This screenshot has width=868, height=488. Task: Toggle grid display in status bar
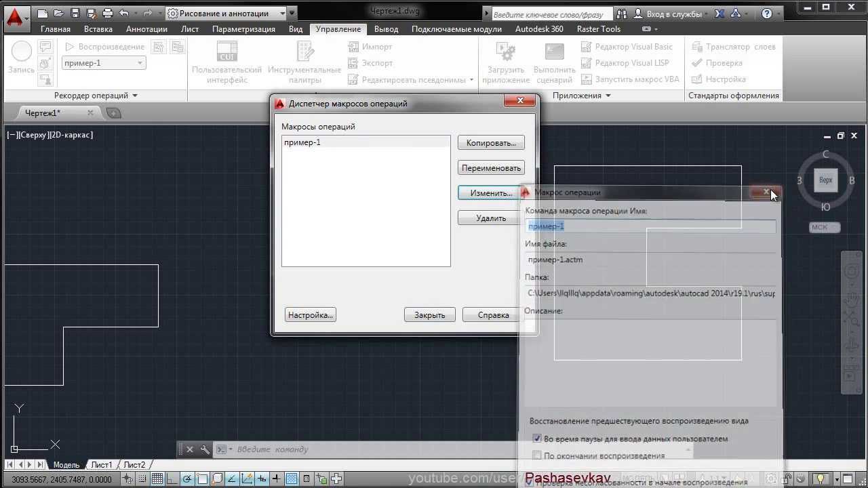click(157, 479)
